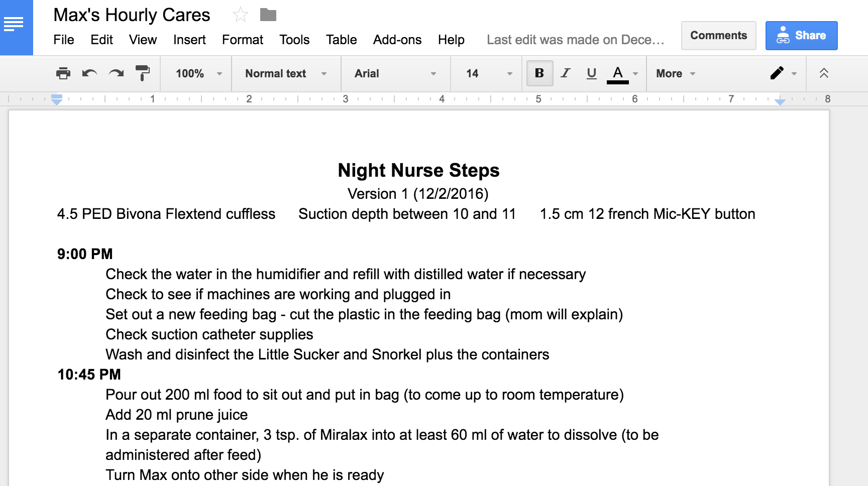Open the zoom 100% dropdown
This screenshot has height=486, width=868.
point(198,73)
